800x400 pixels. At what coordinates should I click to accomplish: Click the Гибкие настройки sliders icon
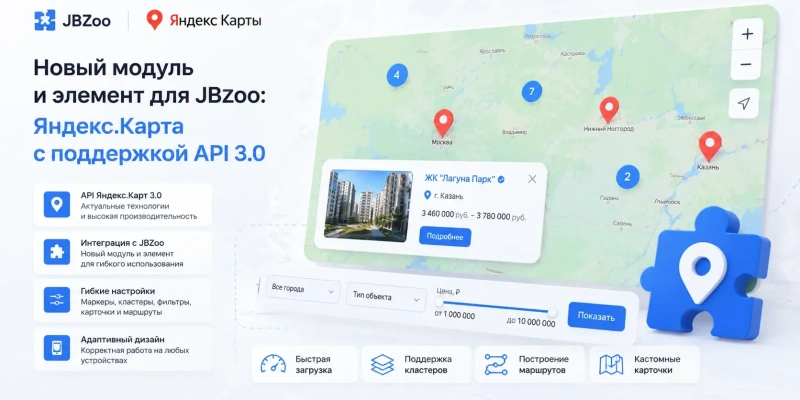pos(57,300)
